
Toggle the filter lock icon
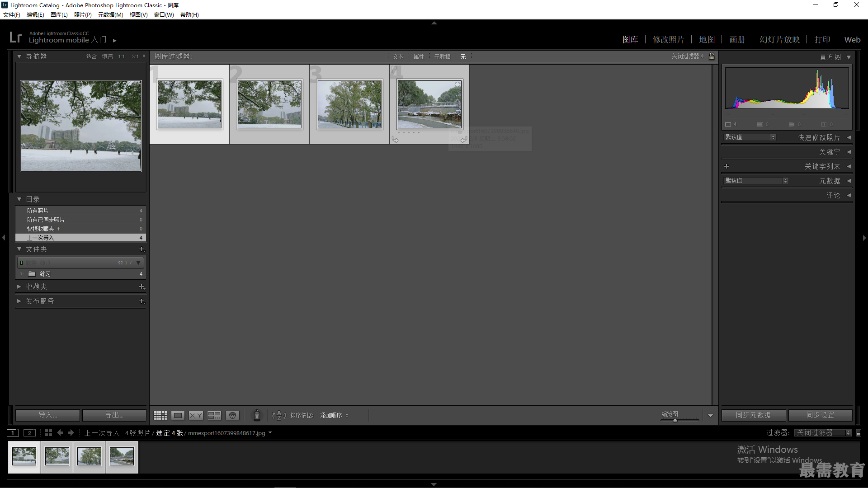pyautogui.click(x=712, y=56)
